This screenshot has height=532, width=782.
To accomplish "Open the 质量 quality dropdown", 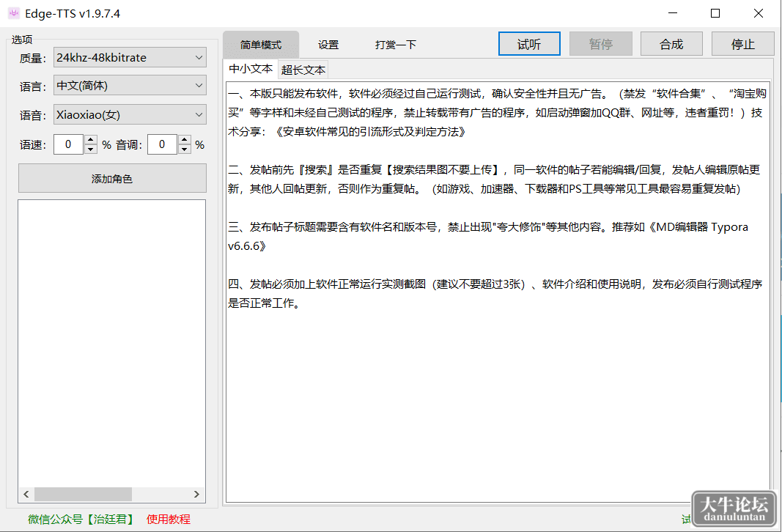I will point(130,58).
